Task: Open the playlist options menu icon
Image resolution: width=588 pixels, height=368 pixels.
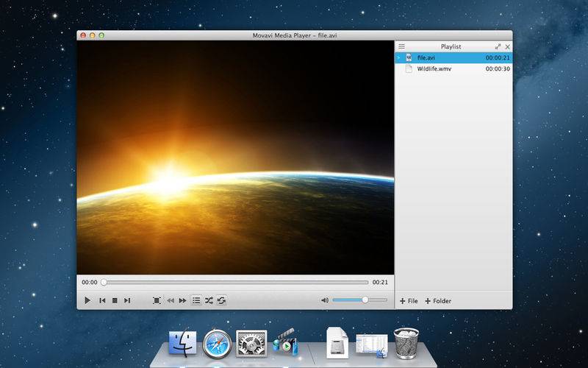Action: click(x=401, y=46)
